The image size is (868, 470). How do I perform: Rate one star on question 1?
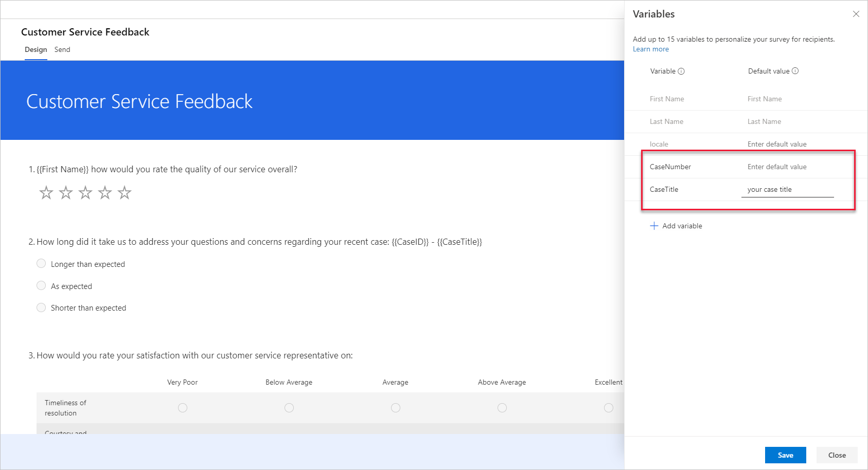pyautogui.click(x=46, y=193)
